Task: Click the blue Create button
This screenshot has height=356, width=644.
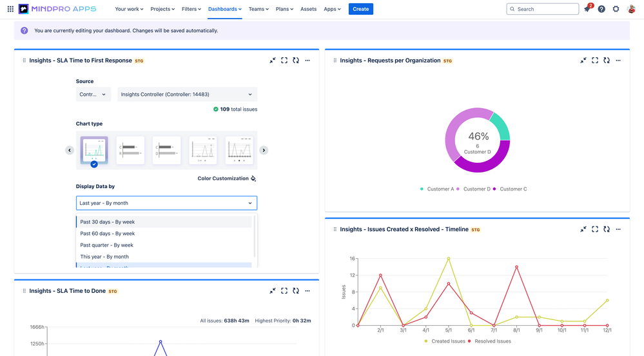Action: pyautogui.click(x=360, y=9)
